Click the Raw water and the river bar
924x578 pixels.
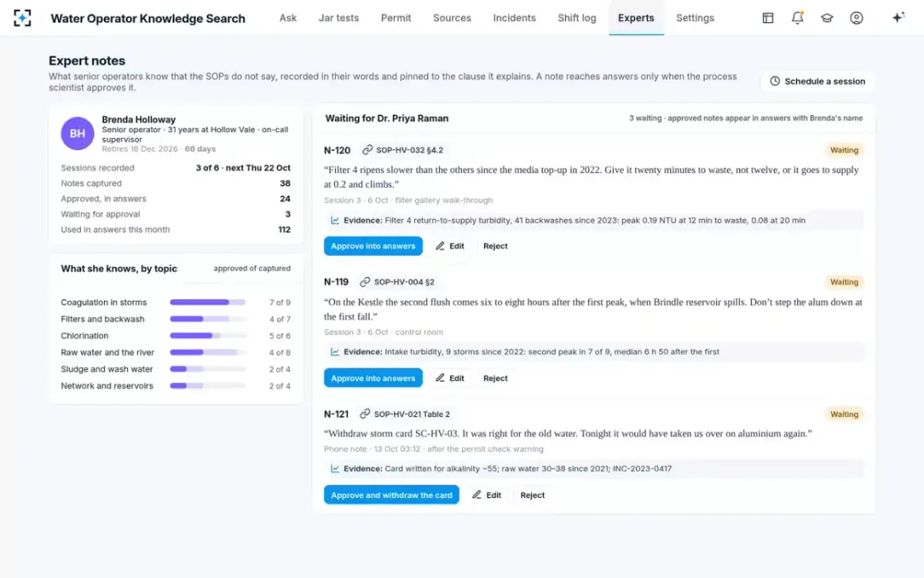pos(208,352)
